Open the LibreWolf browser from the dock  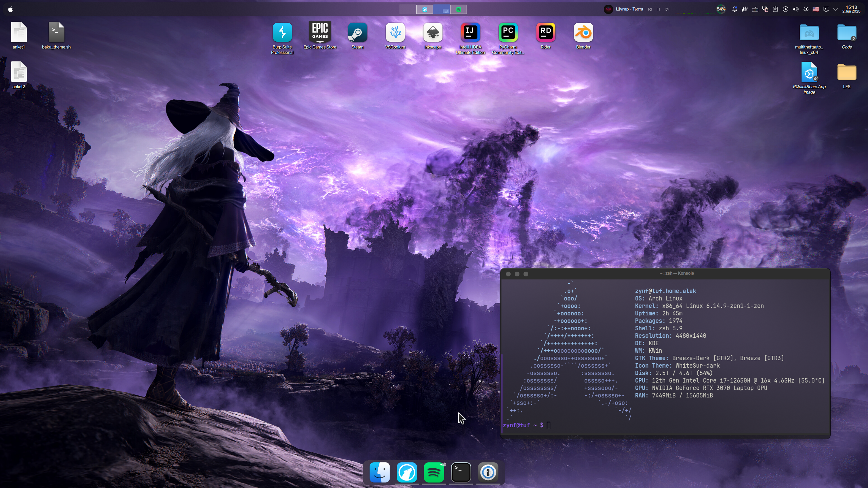[407, 472]
